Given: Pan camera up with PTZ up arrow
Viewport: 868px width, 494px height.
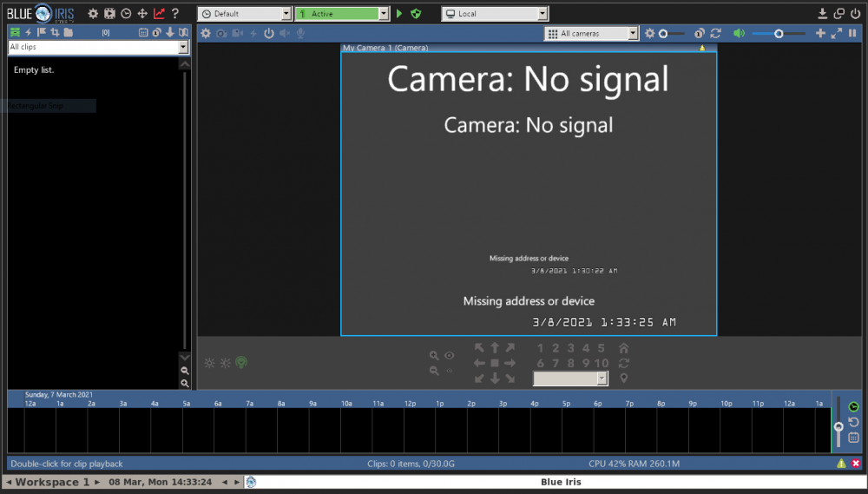Looking at the screenshot, I should point(495,348).
